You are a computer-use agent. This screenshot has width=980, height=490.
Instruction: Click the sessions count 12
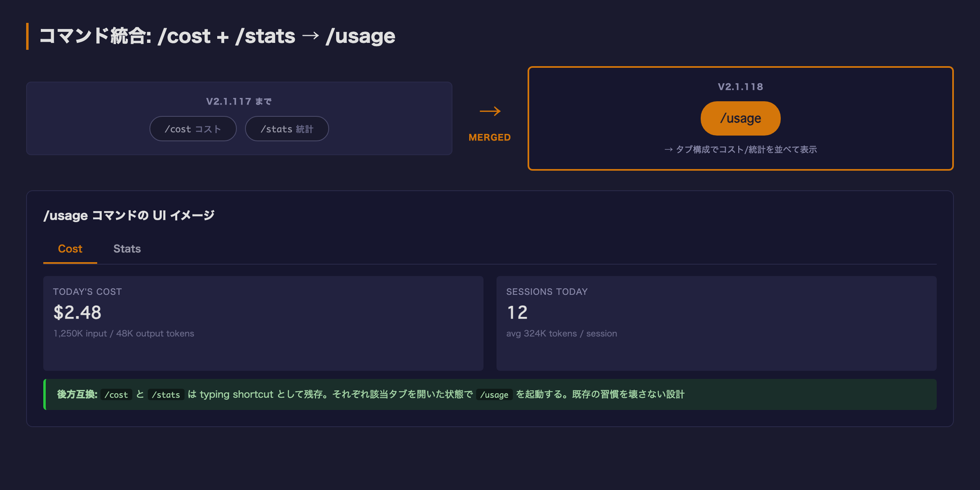pyautogui.click(x=517, y=312)
